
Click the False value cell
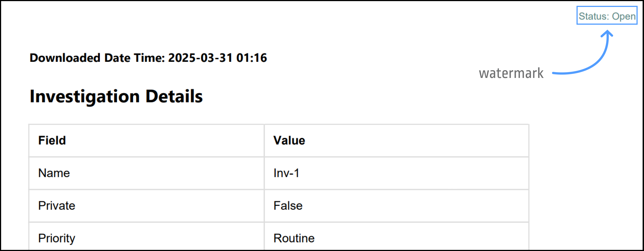click(288, 206)
